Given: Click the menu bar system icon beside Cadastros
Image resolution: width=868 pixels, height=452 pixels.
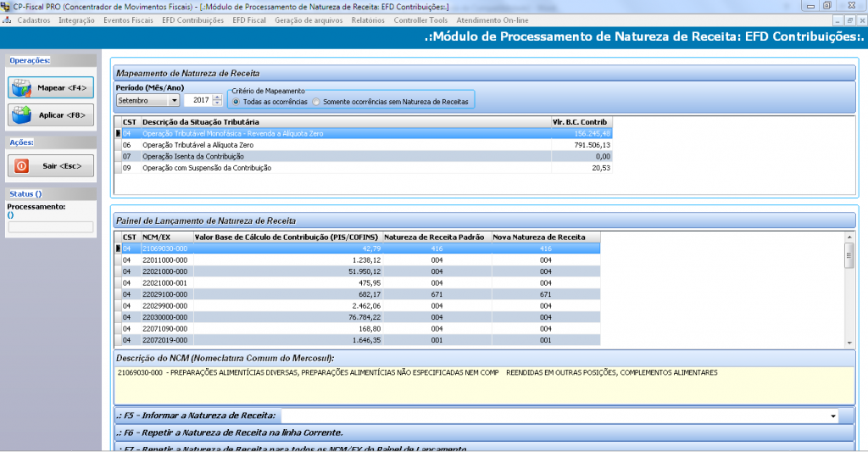Looking at the screenshot, I should (x=7, y=20).
